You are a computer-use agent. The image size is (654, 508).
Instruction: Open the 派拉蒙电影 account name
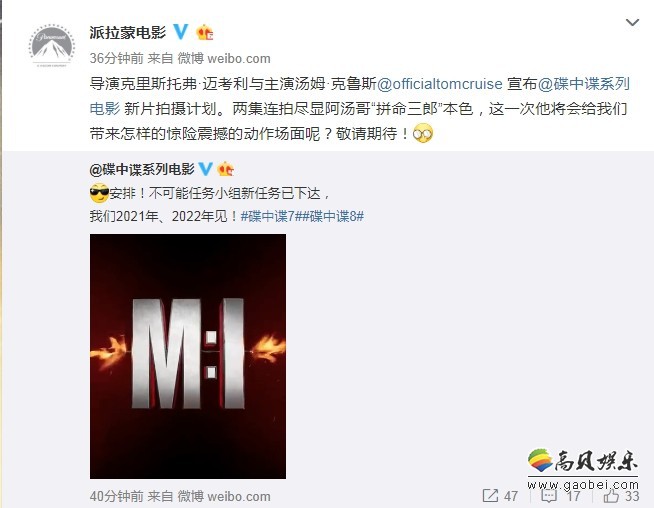[128, 33]
